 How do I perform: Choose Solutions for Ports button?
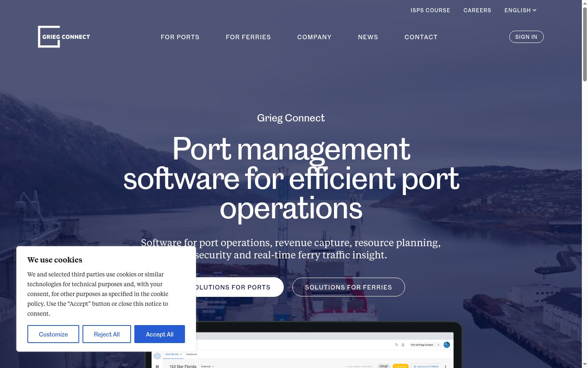240,287
